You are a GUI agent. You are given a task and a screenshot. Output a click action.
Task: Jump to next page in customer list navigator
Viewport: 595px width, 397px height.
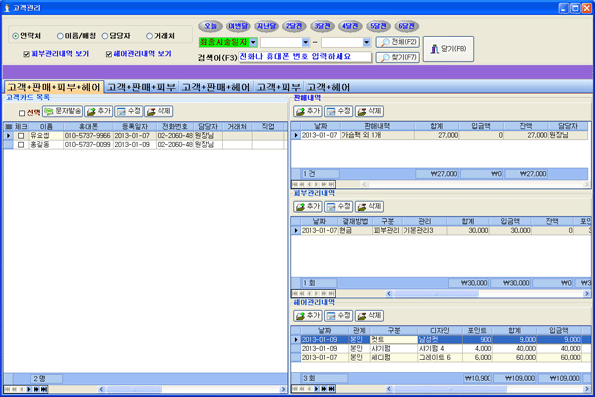pos(36,389)
